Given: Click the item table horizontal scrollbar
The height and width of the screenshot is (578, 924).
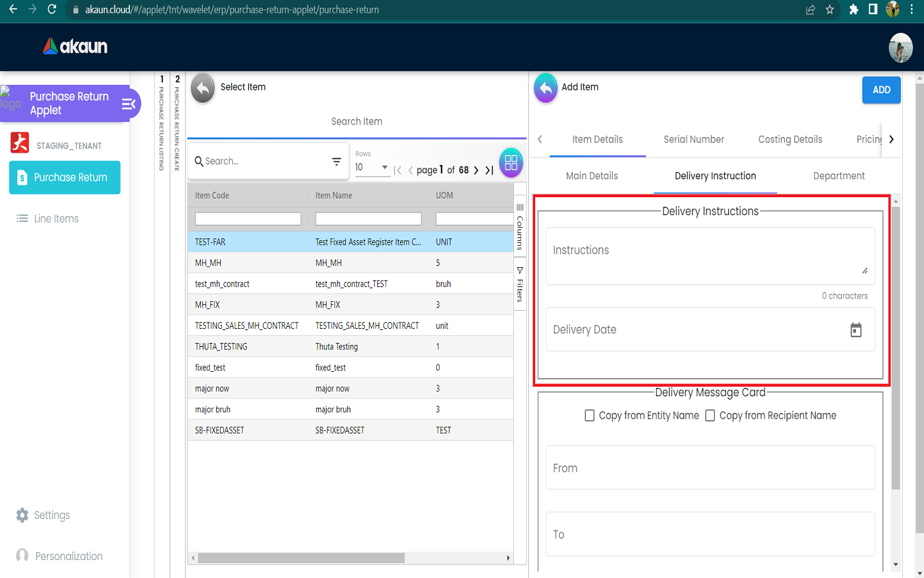Looking at the screenshot, I should [x=301, y=558].
